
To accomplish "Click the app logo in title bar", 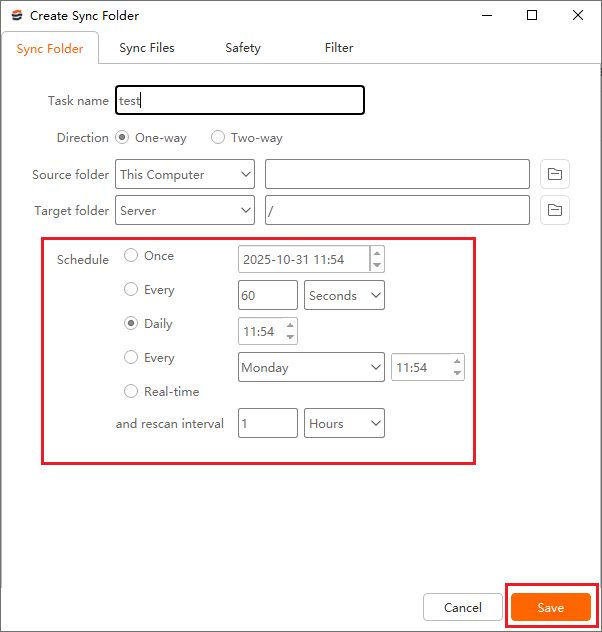I will [16, 16].
